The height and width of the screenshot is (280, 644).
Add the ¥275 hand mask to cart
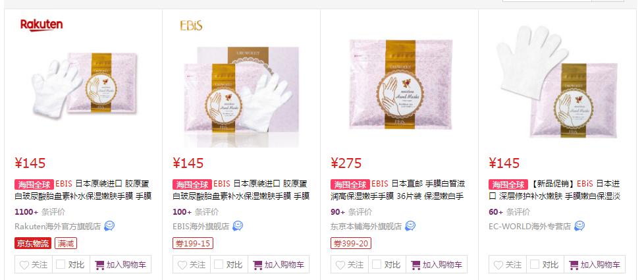coord(437,264)
